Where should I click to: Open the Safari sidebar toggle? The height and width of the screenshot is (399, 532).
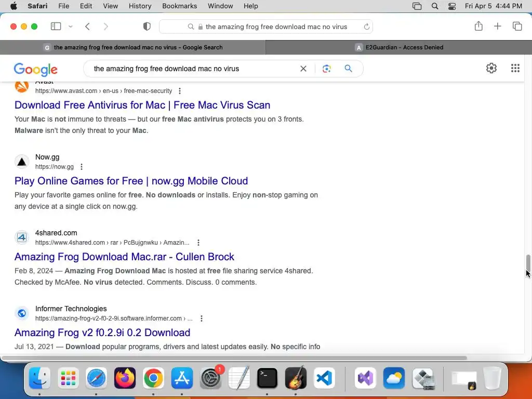tap(56, 26)
